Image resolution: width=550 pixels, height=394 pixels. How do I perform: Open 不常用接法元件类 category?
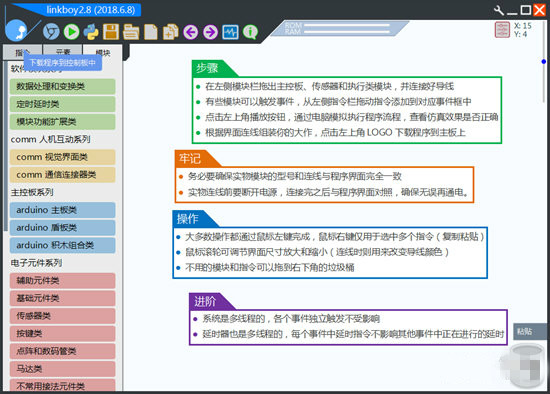point(62,385)
